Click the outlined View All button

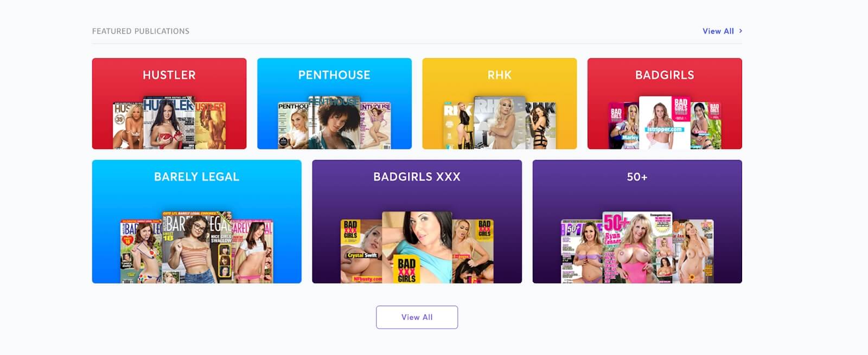[x=417, y=317]
